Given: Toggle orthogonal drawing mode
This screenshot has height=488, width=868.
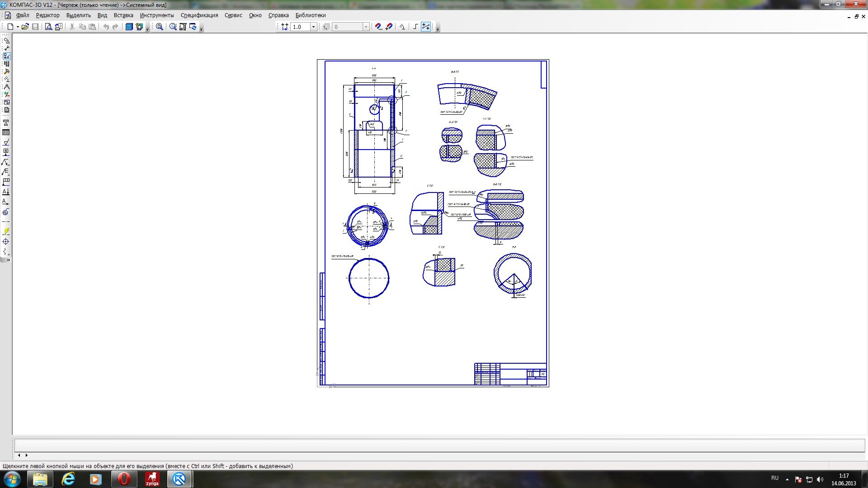Looking at the screenshot, I should coord(415,27).
